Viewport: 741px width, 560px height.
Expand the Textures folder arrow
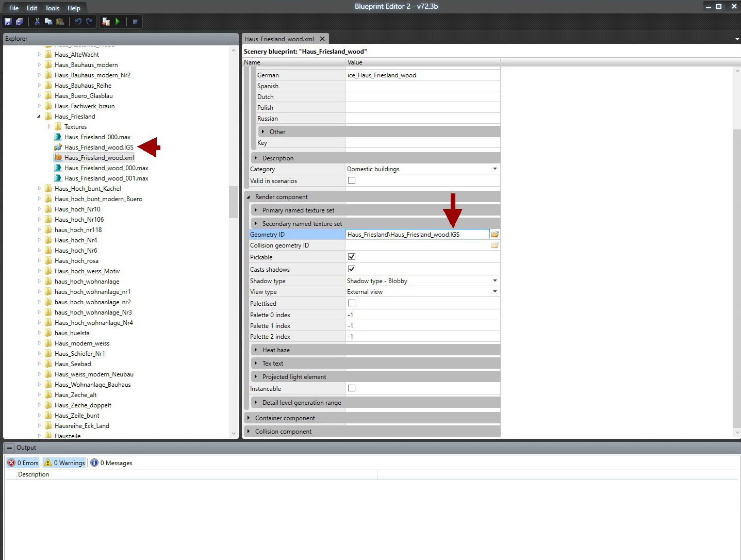(x=50, y=127)
